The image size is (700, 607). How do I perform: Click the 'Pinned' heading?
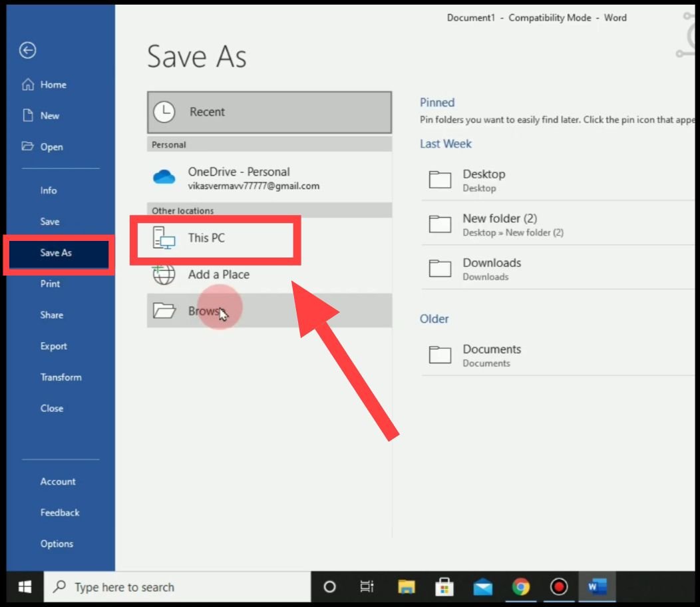pos(437,102)
